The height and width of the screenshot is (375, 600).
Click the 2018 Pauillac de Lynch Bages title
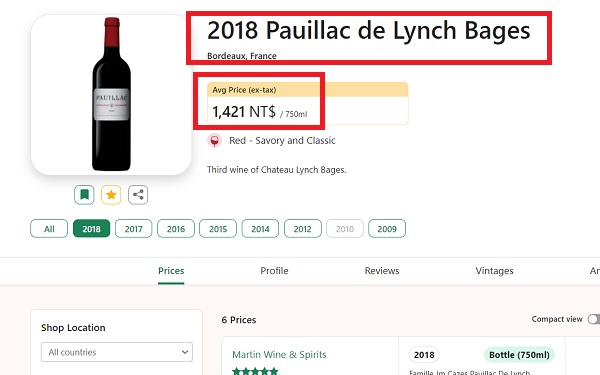point(368,30)
